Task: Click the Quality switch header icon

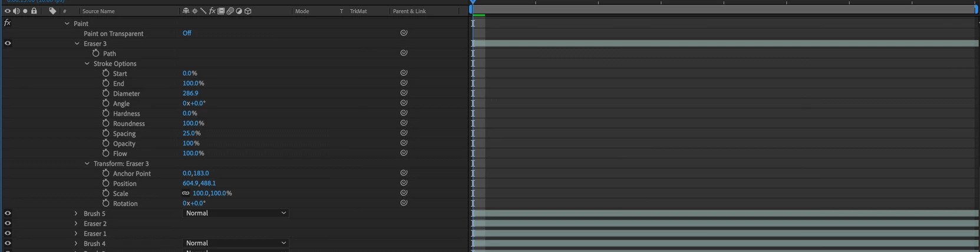Action: [203, 11]
